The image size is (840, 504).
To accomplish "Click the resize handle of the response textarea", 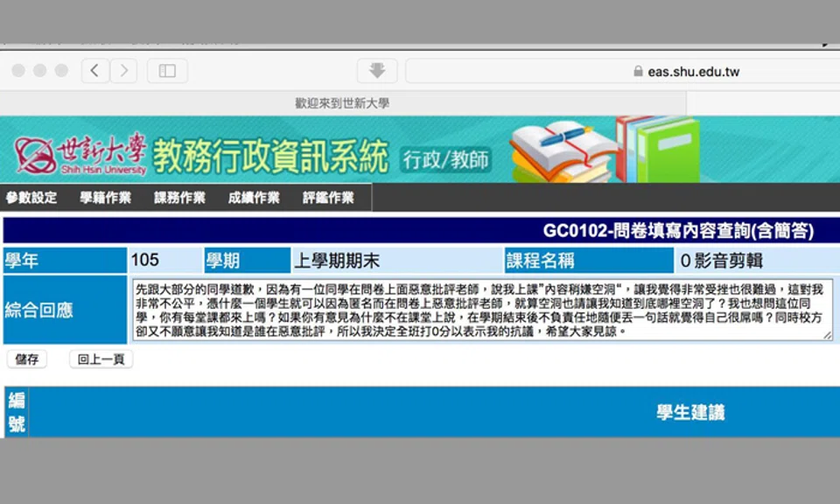I will (x=827, y=335).
